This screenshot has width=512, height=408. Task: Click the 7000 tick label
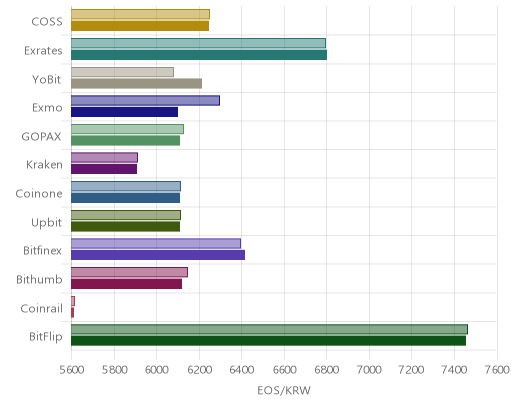point(369,370)
